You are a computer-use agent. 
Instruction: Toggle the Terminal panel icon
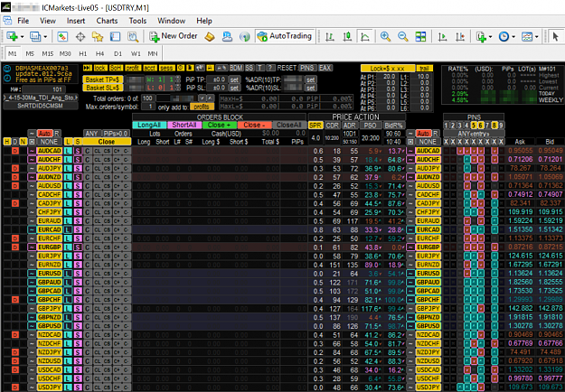tap(115, 36)
